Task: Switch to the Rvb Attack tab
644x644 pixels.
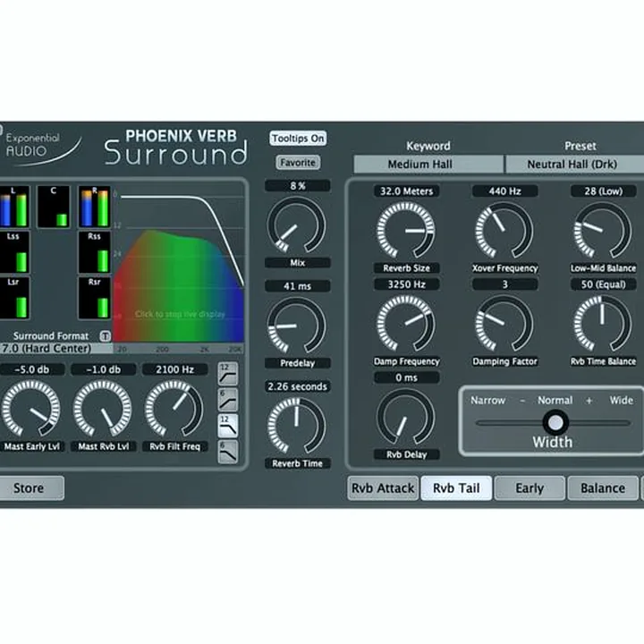Action: (x=383, y=488)
